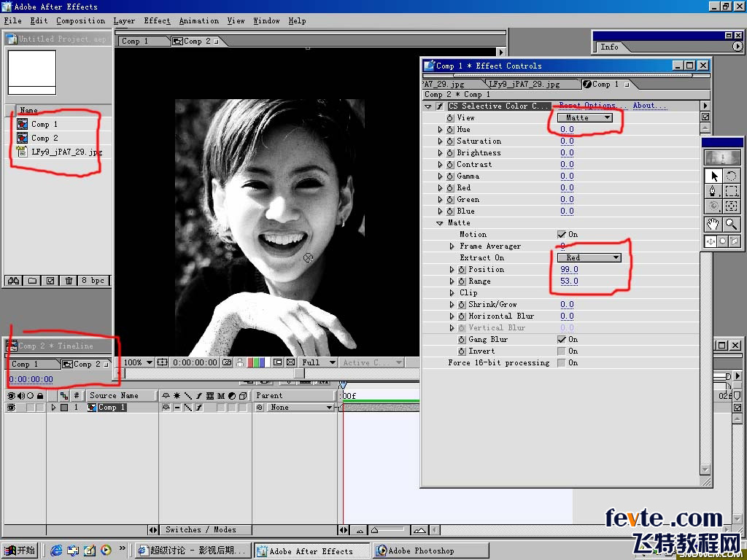Open the 开始 Start button

[19, 551]
